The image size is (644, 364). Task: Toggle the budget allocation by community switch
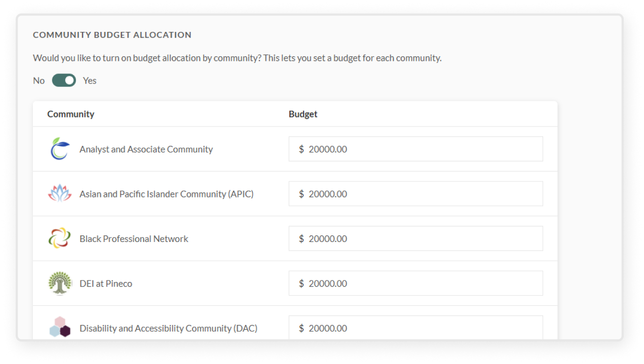coord(64,80)
